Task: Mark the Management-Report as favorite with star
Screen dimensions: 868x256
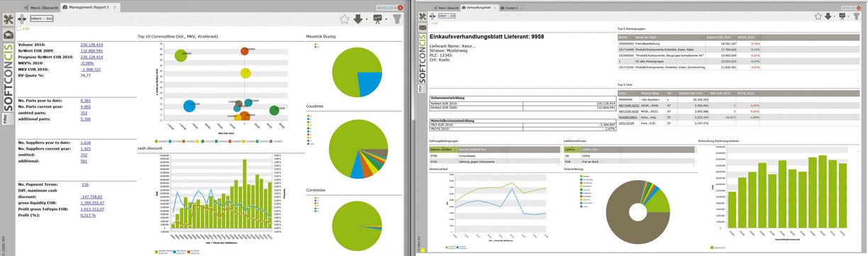Action: click(343, 19)
